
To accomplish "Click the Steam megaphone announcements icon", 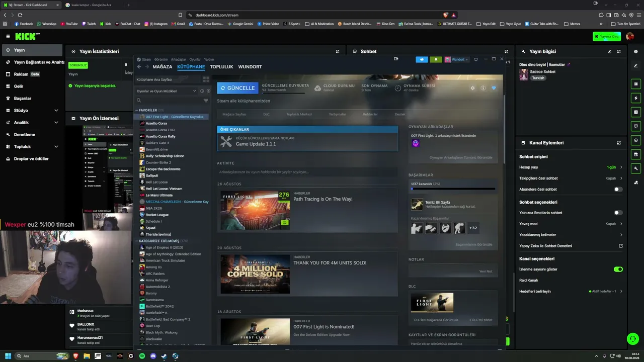I will click(422, 59).
